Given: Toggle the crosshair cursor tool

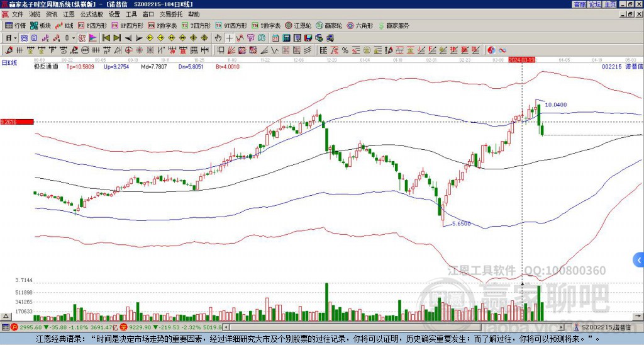Looking at the screenshot, I should point(229,38).
